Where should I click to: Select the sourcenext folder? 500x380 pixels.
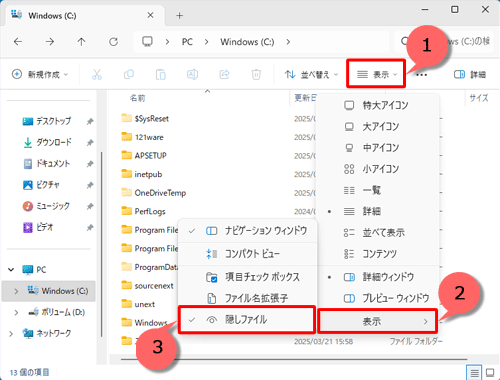tap(148, 286)
